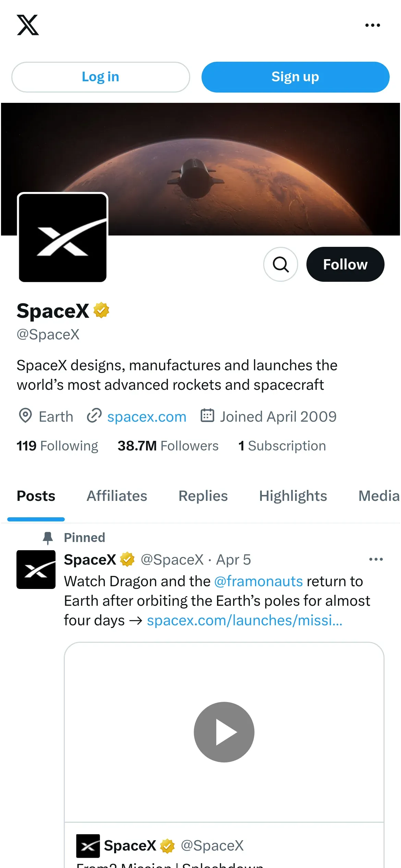This screenshot has height=868, width=401.
Task: Open the spacex.com website link
Action: tap(147, 417)
